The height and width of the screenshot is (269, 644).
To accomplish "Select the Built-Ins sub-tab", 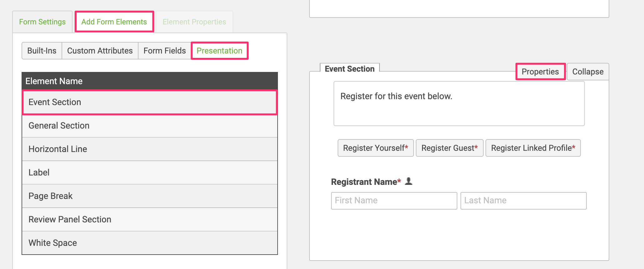I will click(42, 51).
